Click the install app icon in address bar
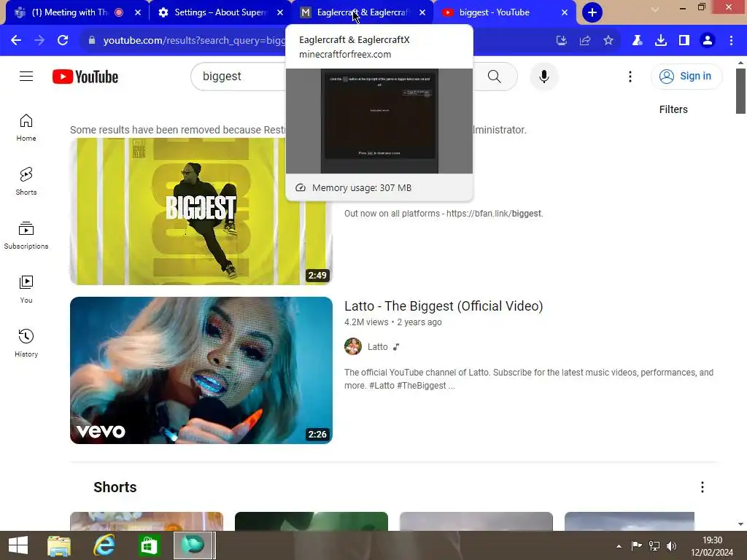The image size is (747, 560). pos(562,41)
